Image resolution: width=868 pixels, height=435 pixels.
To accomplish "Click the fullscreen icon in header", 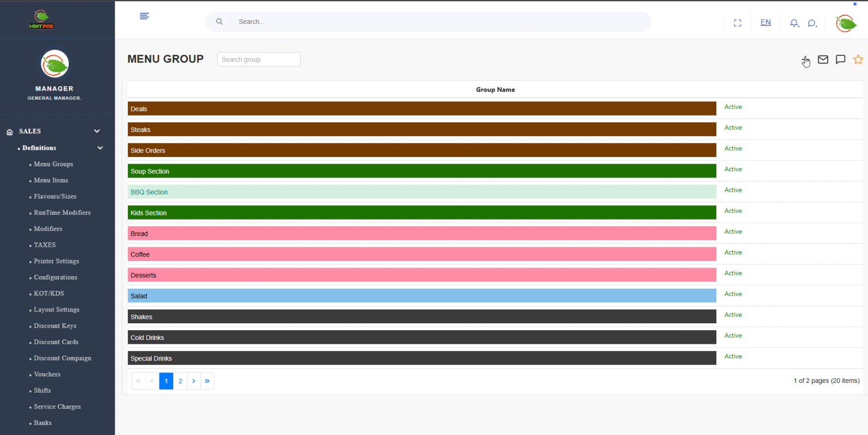I will [737, 23].
